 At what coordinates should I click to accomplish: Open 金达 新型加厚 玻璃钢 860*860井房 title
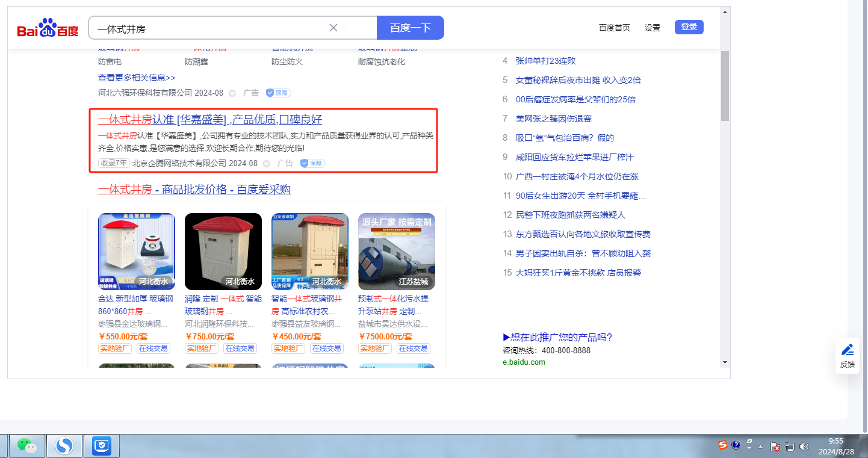pos(136,305)
